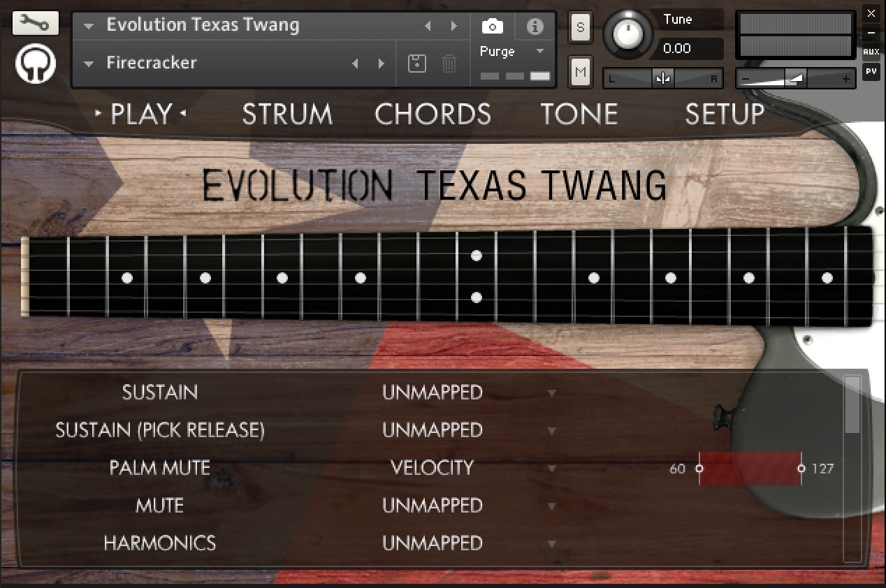The height and width of the screenshot is (588, 886).
Task: Click the SUSTAIN articulation label
Action: tap(160, 392)
